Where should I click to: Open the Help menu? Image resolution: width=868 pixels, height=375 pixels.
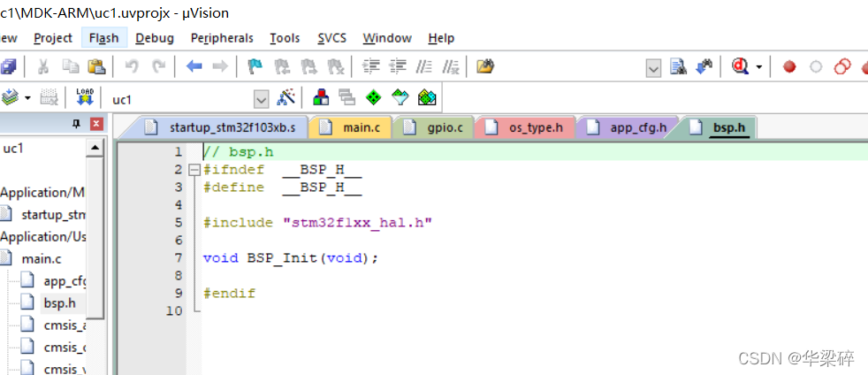(x=441, y=38)
